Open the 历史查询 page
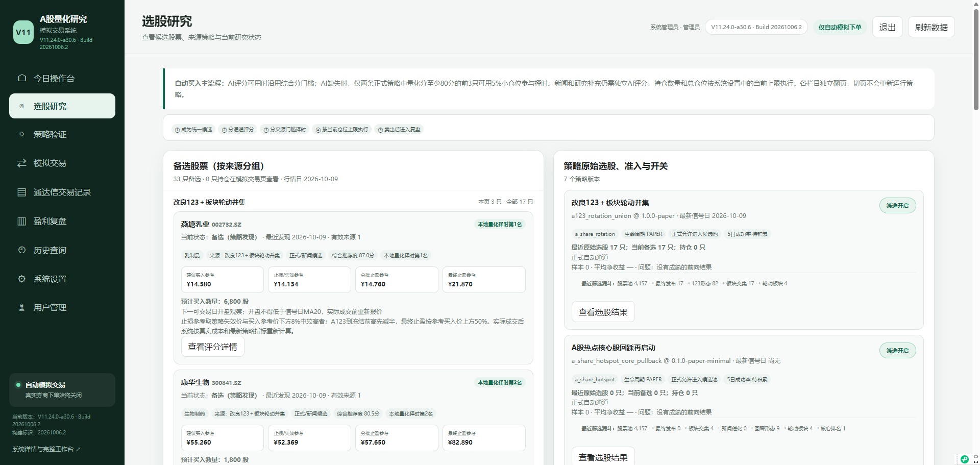This screenshot has width=980, height=465. pos(62,250)
